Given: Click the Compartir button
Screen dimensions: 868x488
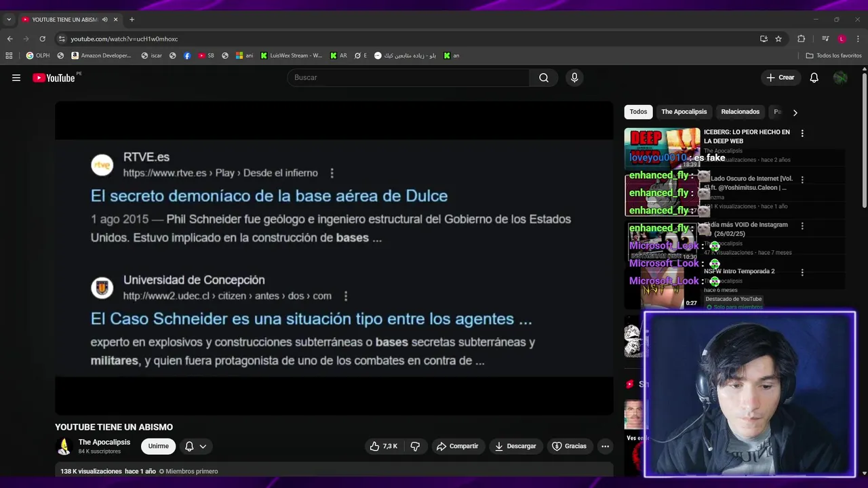Looking at the screenshot, I should click(458, 446).
